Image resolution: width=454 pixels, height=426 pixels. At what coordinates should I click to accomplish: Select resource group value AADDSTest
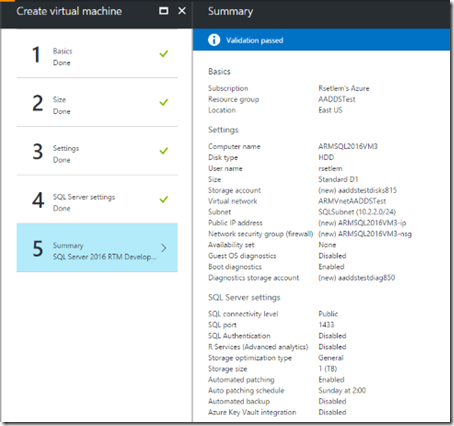click(x=337, y=99)
